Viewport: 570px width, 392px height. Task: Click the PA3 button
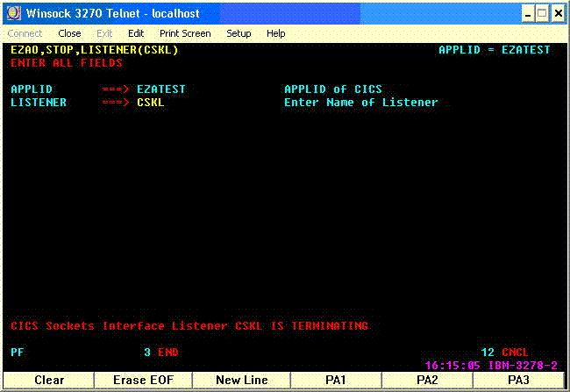click(518, 380)
